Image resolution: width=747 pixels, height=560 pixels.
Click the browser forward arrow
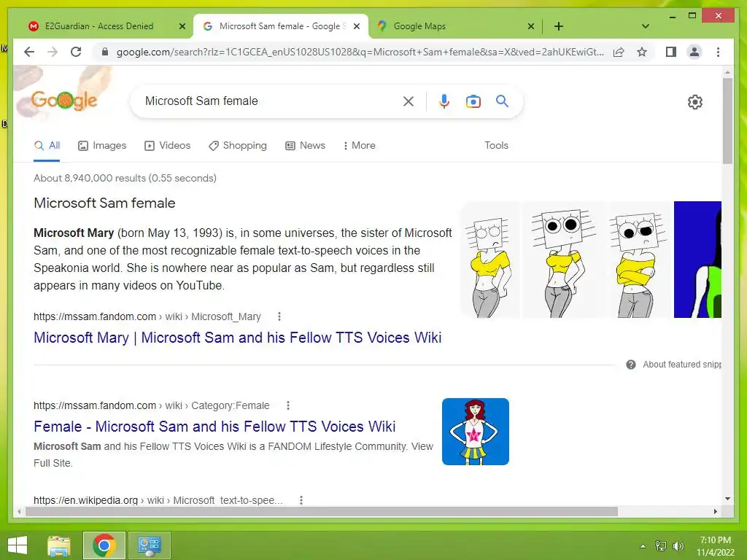(53, 52)
